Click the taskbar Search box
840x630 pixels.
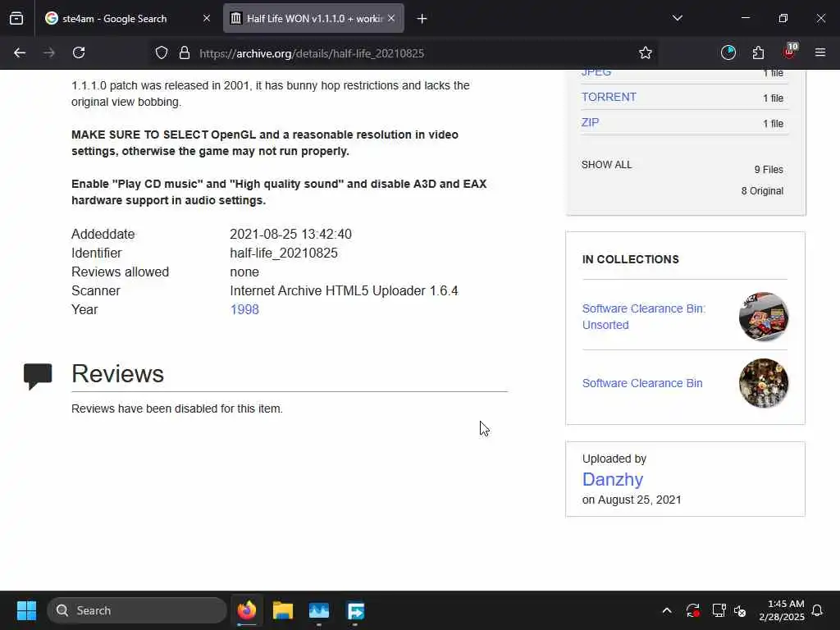[137, 610]
